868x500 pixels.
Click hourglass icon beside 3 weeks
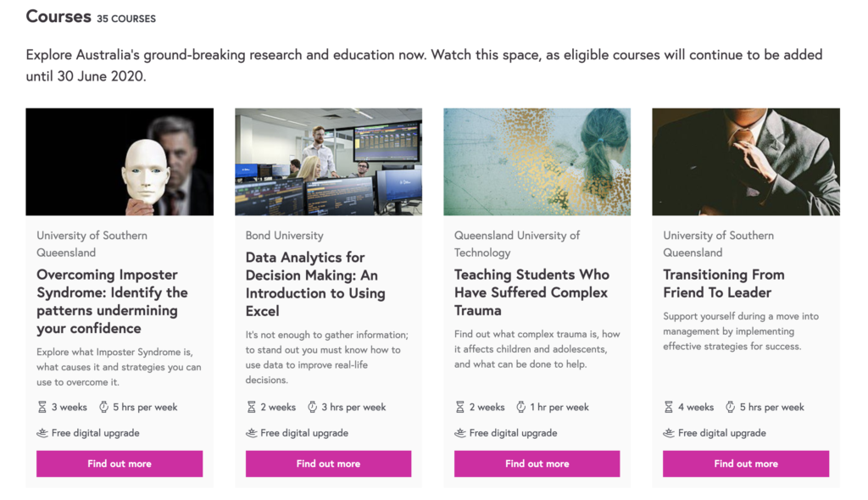pyautogui.click(x=42, y=407)
